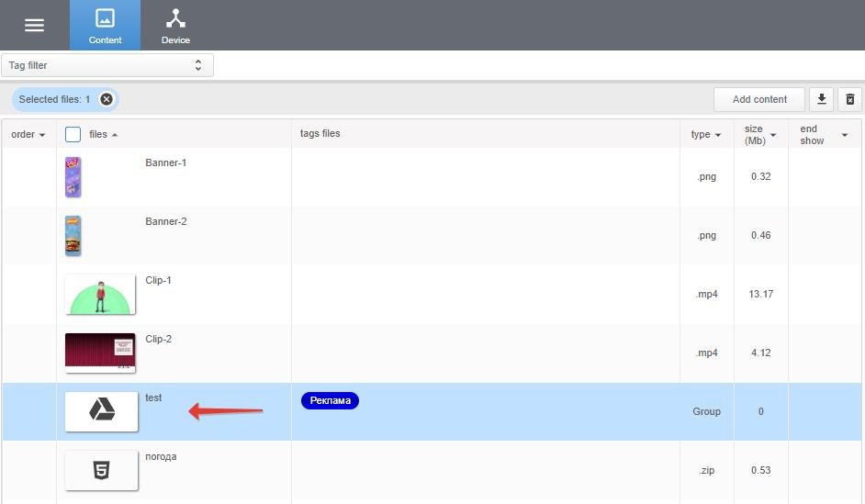Click the 13.17 size value
Viewport: 865px width, 504px height.
tap(760, 294)
